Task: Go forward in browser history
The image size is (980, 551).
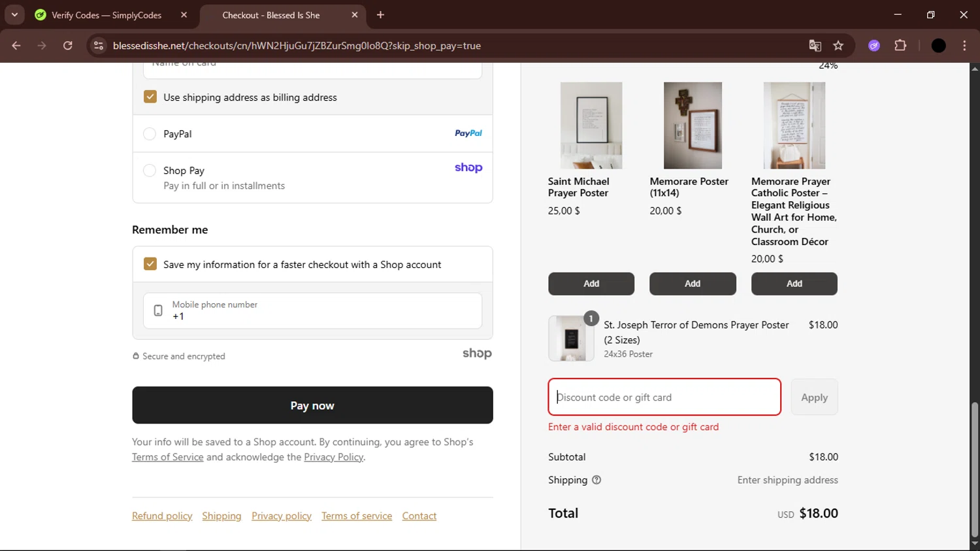Action: pos(42,46)
